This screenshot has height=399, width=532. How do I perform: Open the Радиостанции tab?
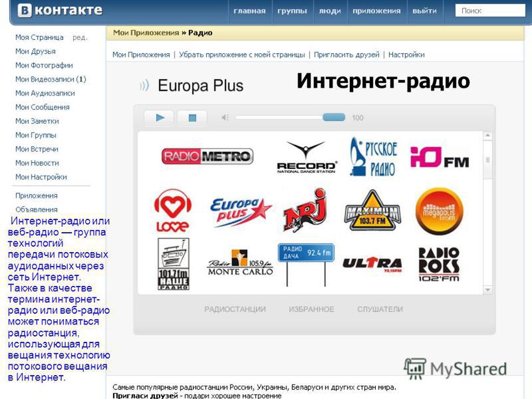pos(235,309)
